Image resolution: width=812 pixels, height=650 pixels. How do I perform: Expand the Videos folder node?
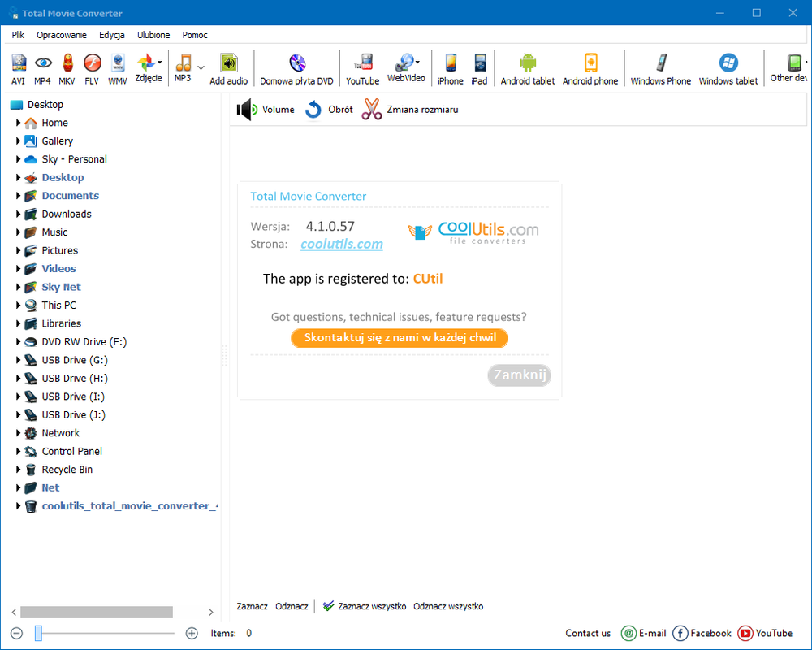click(x=18, y=268)
